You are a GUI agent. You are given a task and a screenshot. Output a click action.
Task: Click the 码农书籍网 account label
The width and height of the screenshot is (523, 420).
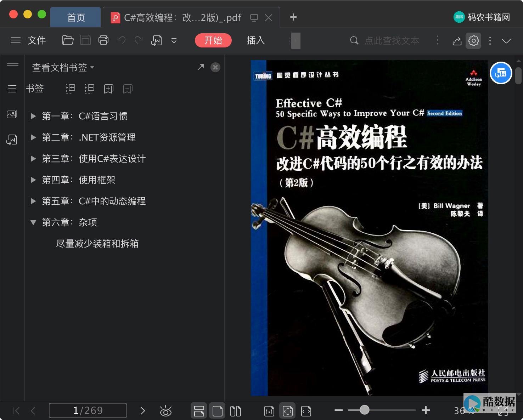pyautogui.click(x=489, y=17)
